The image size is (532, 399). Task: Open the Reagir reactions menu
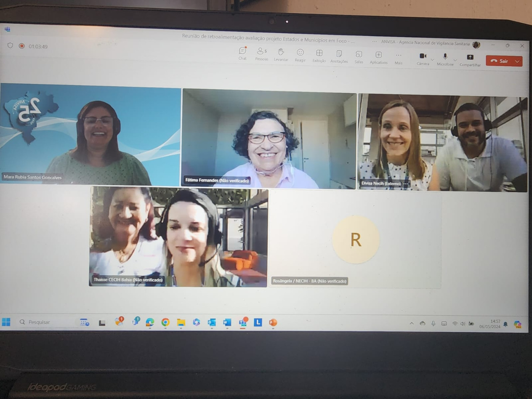pos(300,55)
